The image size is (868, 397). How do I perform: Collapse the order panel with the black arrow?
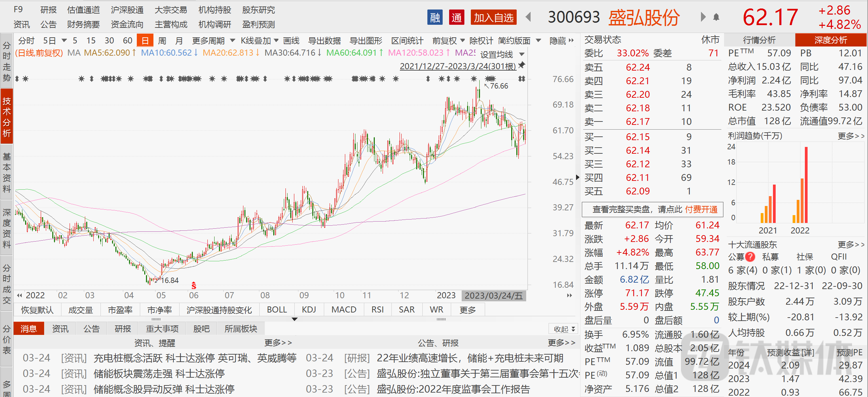[577, 177]
